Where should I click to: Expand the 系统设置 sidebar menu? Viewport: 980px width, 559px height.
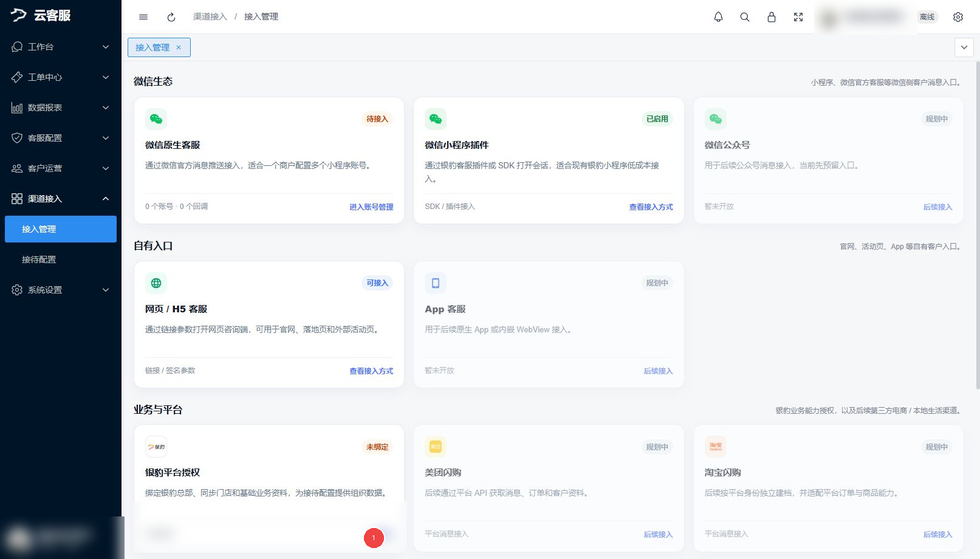(61, 290)
